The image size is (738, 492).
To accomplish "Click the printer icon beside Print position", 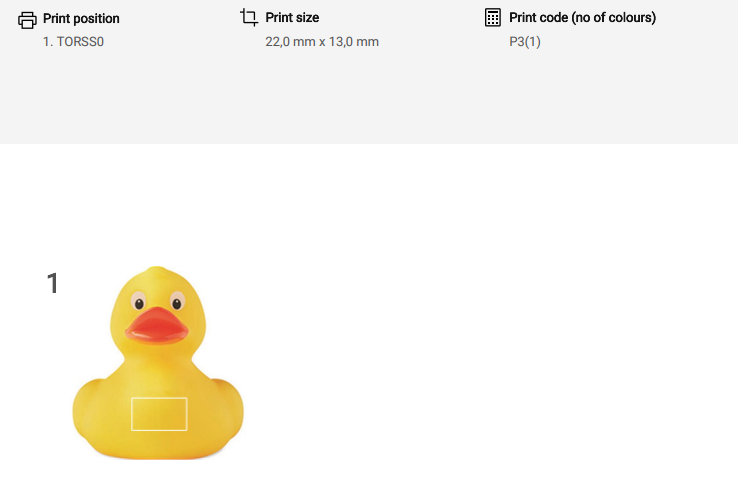I will 27,19.
